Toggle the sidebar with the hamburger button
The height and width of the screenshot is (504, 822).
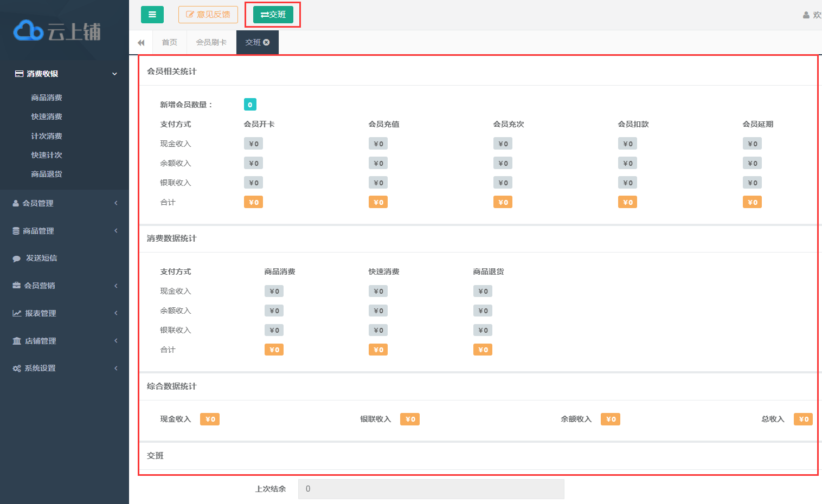point(152,15)
